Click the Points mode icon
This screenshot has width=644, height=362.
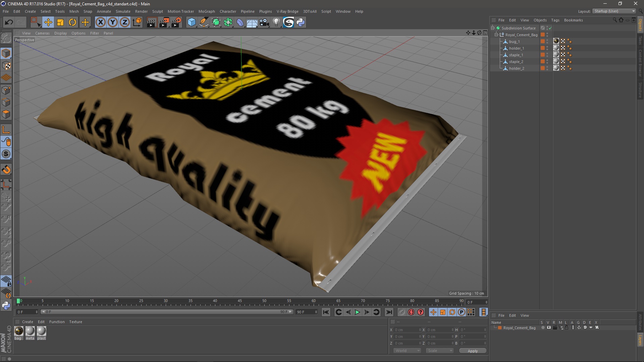pos(6,90)
